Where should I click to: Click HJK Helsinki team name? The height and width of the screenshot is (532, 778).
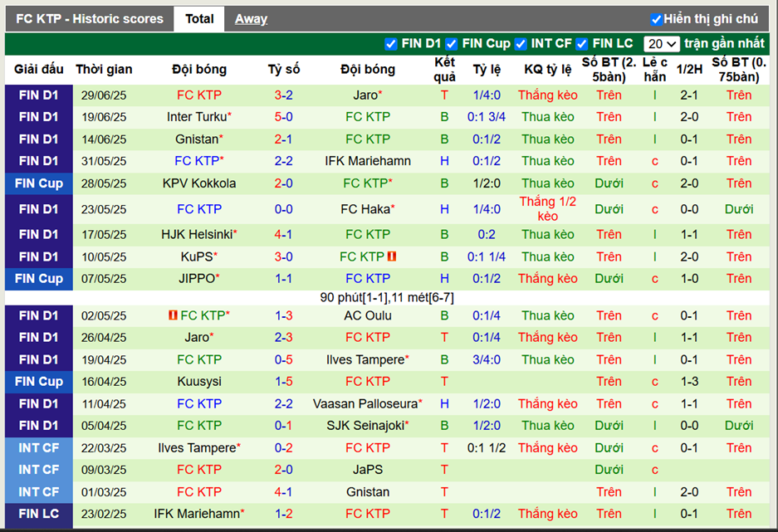(199, 235)
